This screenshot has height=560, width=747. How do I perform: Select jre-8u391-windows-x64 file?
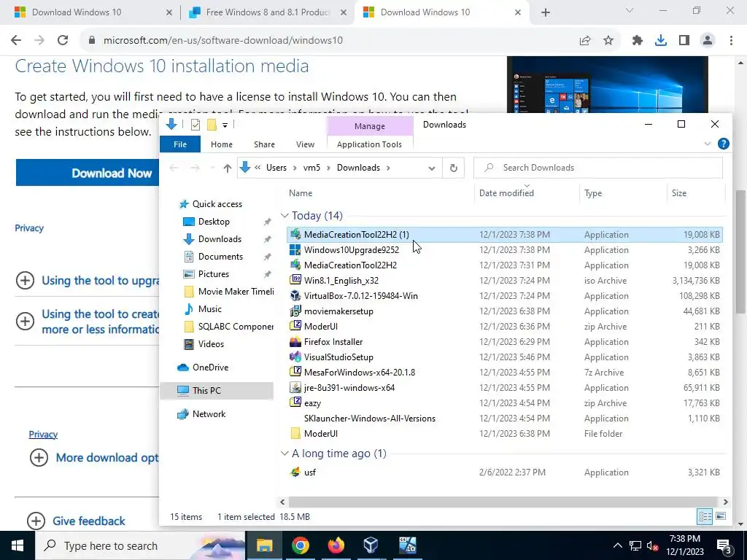pos(505,388)
